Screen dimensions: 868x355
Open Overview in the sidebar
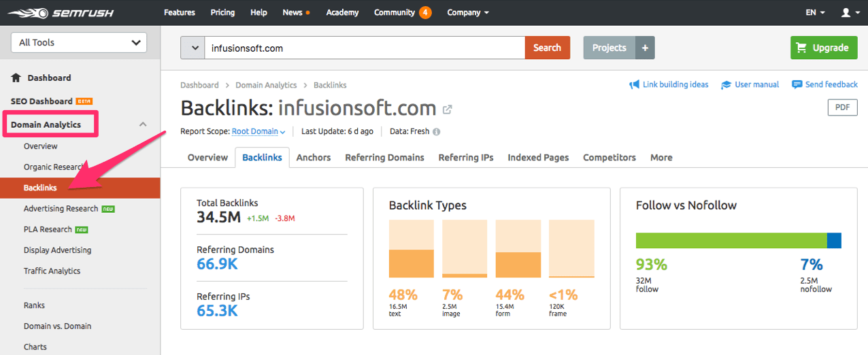click(x=41, y=146)
